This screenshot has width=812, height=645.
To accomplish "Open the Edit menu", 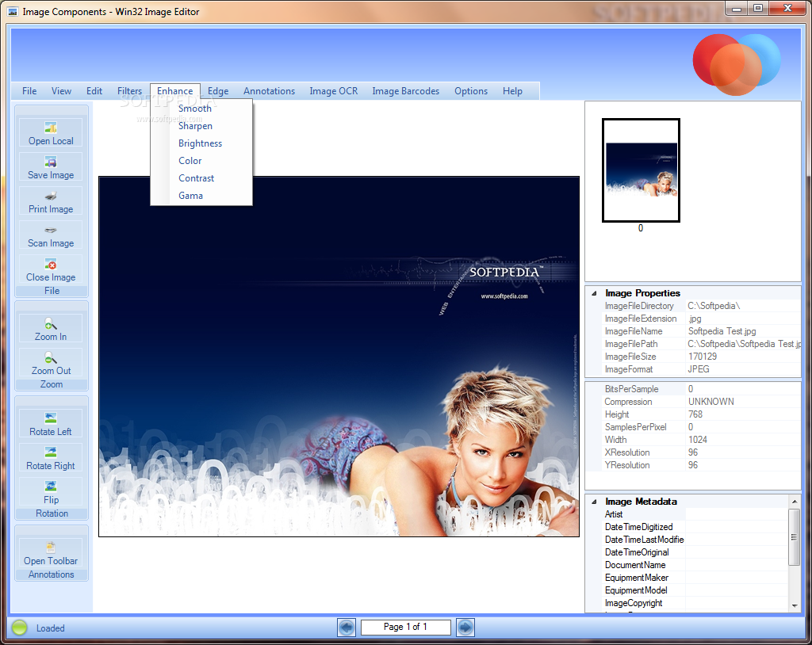I will [x=94, y=91].
